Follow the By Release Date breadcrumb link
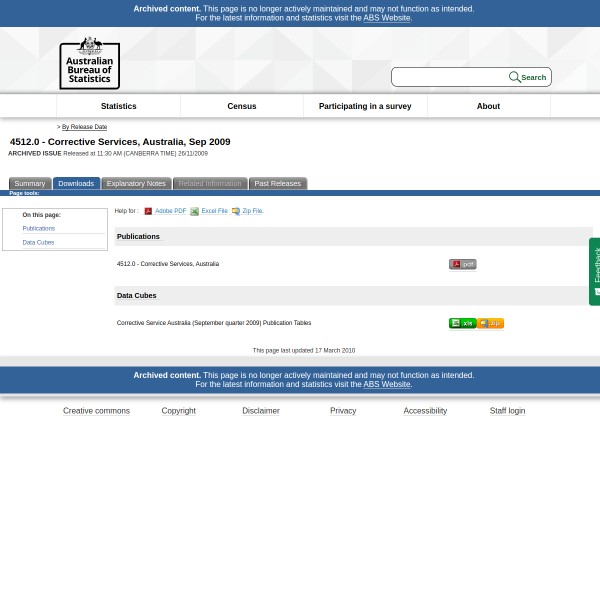Image resolution: width=600 pixels, height=600 pixels. 84,127
